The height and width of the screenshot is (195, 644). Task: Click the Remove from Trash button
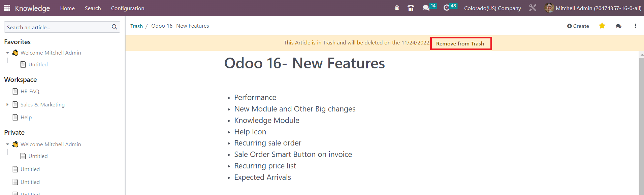coord(460,43)
